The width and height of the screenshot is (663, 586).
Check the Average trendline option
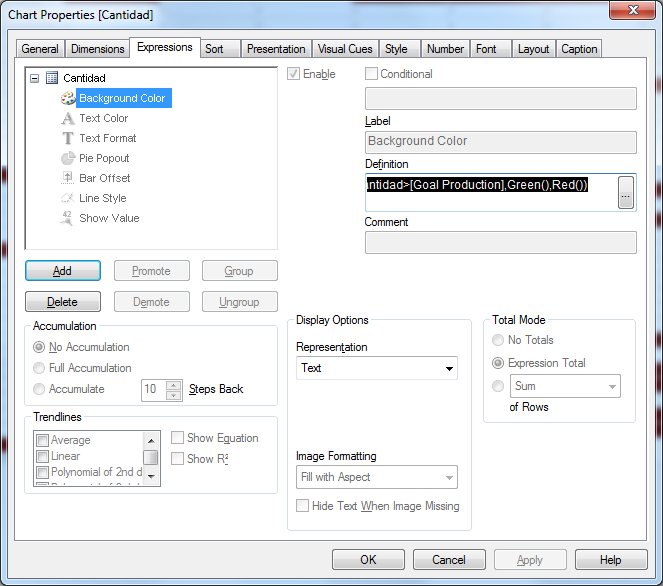pos(42,440)
